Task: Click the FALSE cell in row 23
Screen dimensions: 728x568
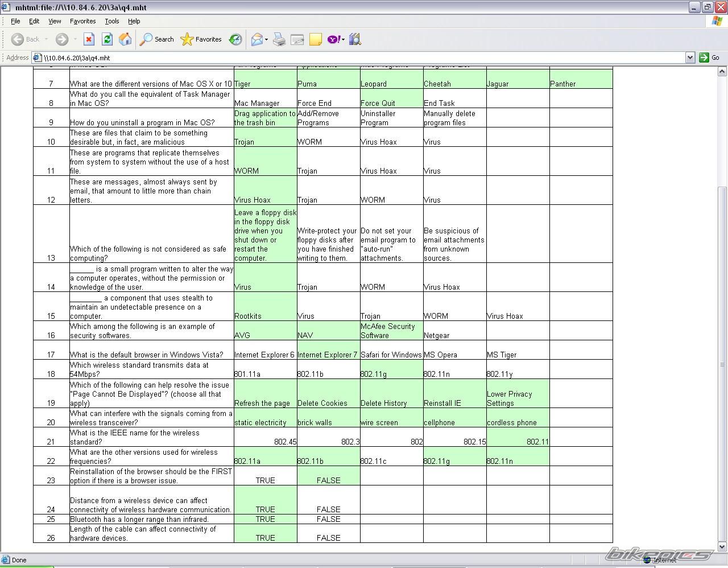Action: click(328, 476)
